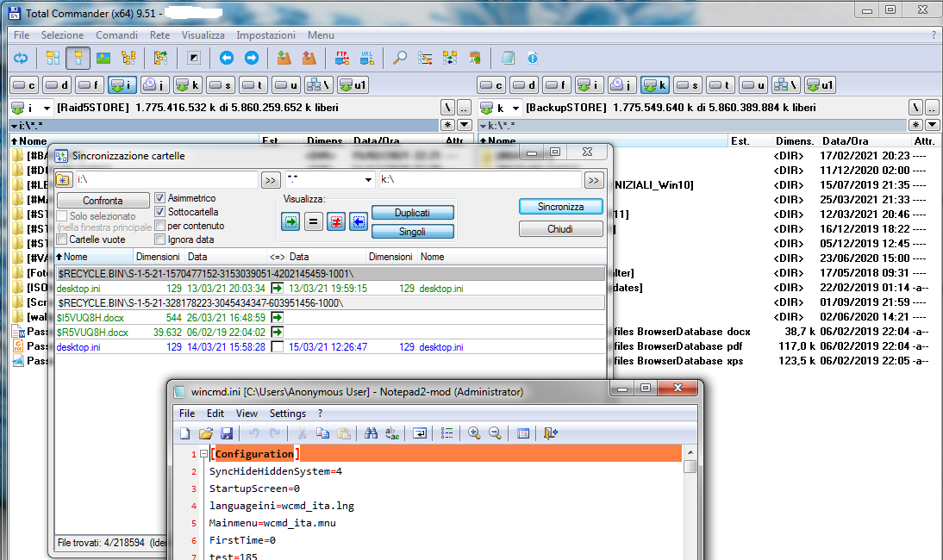Zoom out with Notepad2 magnifier minus icon
Image resolution: width=943 pixels, height=560 pixels.
click(495, 433)
